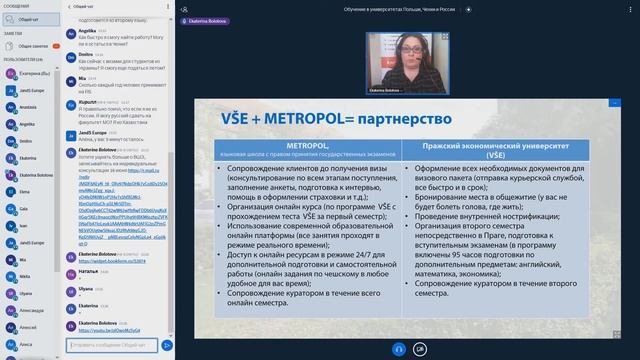
Task: Click Наталья's avatar in the chat
Action: [71, 274]
